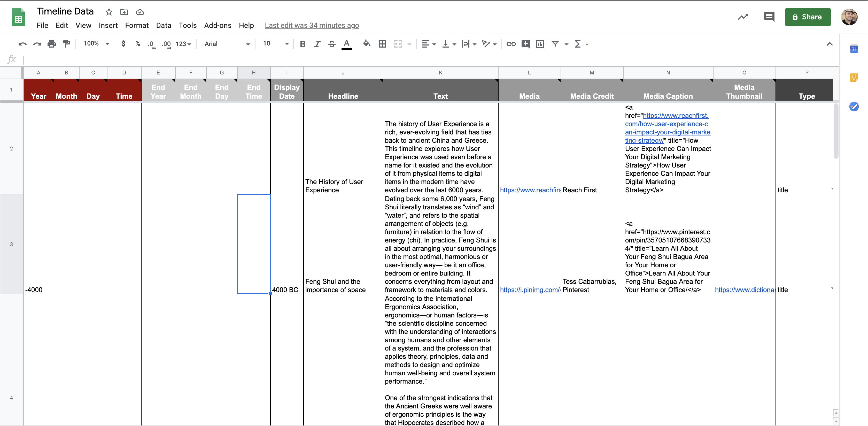Click the borders grid icon
This screenshot has width=868, height=426.
382,44
